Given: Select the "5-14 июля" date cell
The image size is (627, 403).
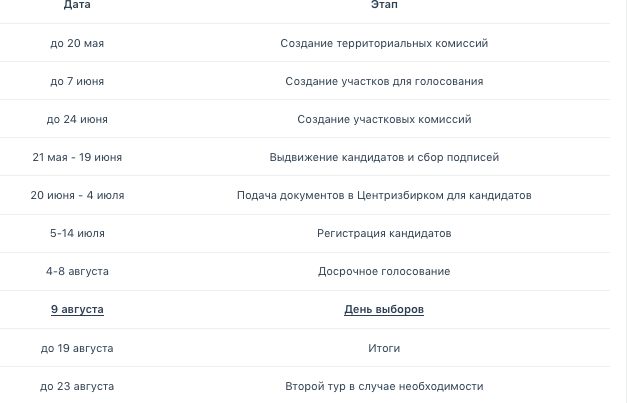Looking at the screenshot, I should point(77,234).
